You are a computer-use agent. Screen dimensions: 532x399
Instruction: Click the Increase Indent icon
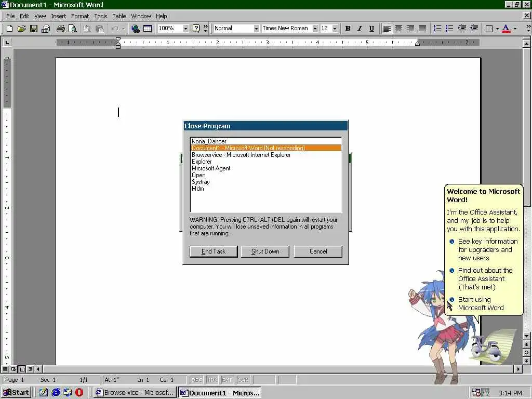474,29
